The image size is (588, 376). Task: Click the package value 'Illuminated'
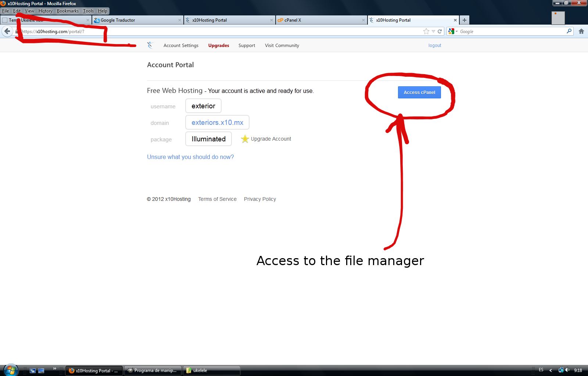tap(208, 139)
